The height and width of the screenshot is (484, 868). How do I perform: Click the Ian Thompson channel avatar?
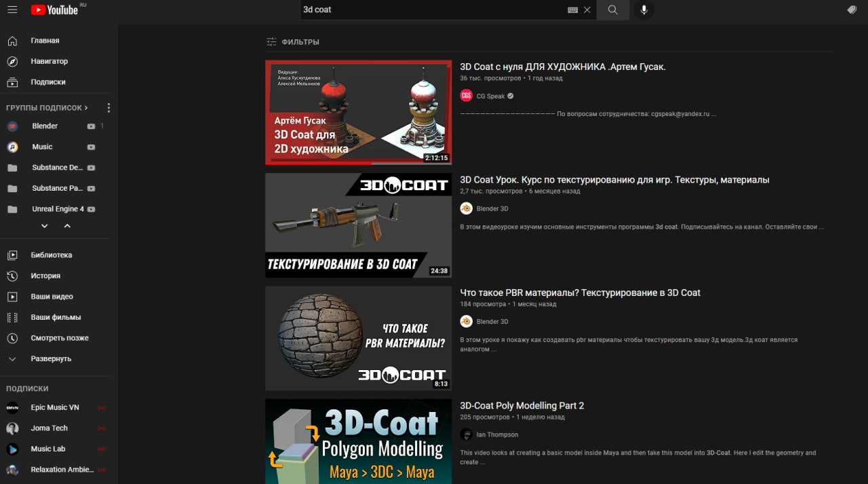(x=467, y=434)
